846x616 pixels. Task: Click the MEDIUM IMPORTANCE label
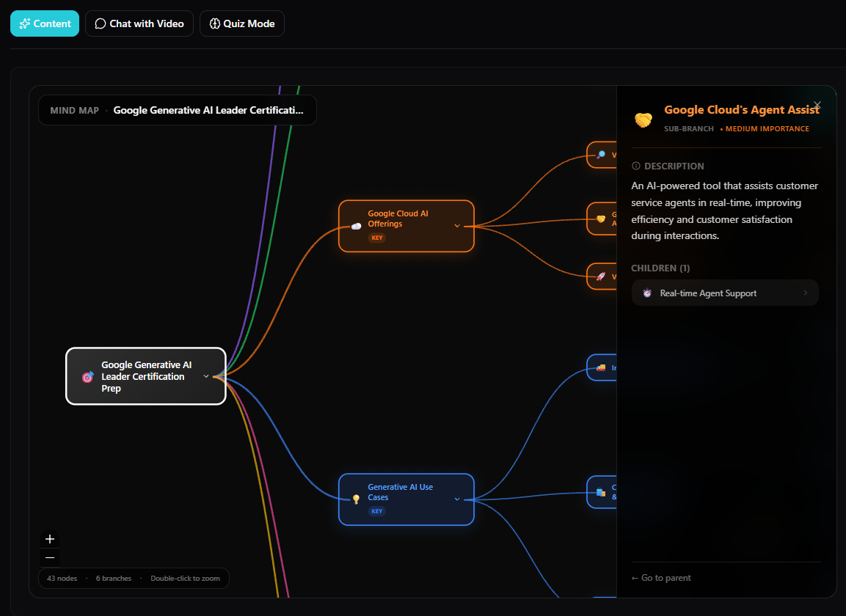coord(767,129)
